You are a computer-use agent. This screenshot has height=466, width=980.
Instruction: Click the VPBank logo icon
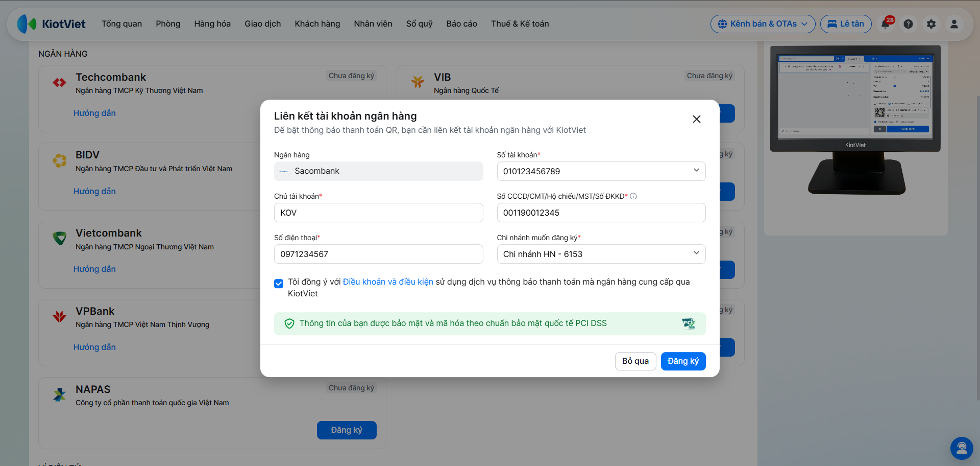click(x=60, y=316)
